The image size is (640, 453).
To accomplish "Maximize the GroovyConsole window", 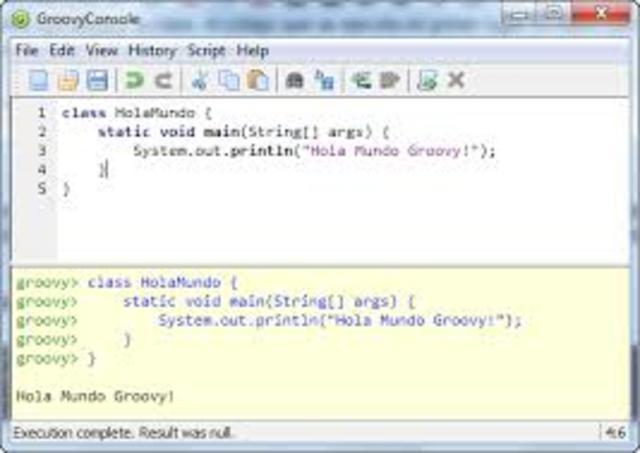I will 553,15.
